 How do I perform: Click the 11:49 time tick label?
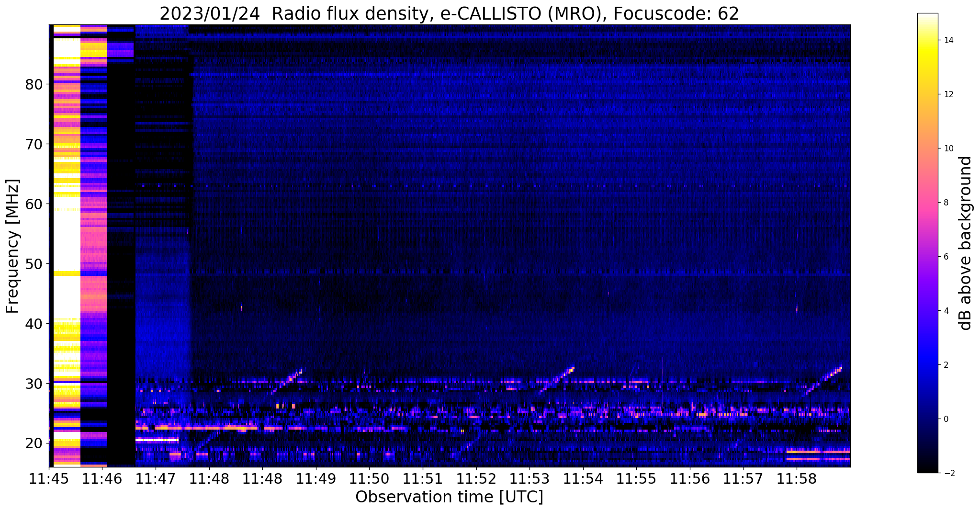315,478
